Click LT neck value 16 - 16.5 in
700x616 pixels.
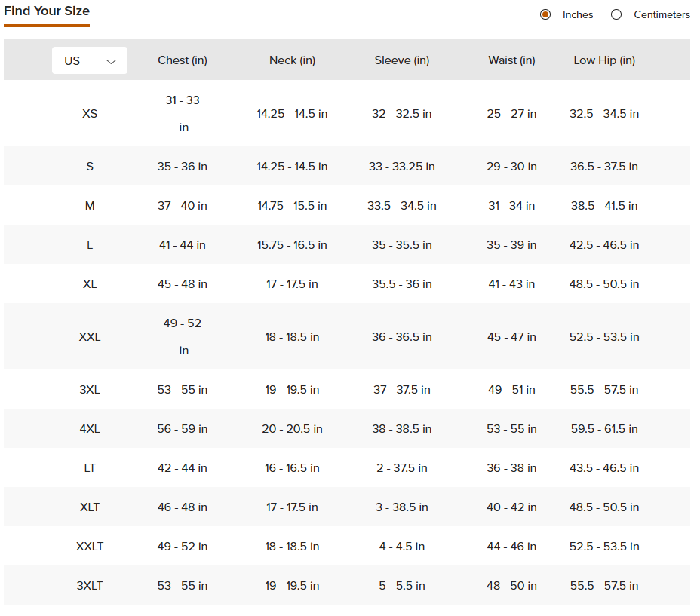click(293, 468)
